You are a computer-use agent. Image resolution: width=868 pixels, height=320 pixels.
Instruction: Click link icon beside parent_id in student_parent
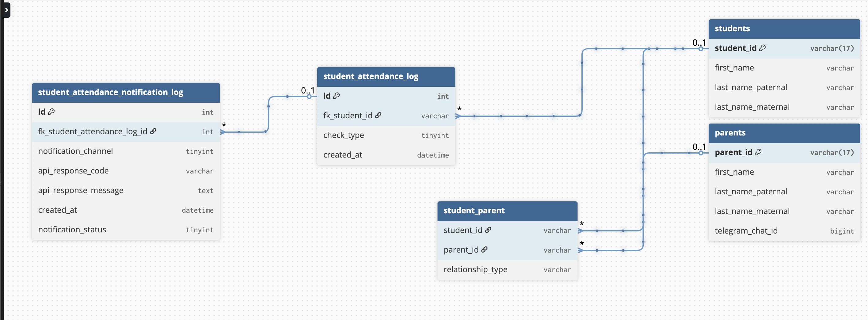coord(484,250)
